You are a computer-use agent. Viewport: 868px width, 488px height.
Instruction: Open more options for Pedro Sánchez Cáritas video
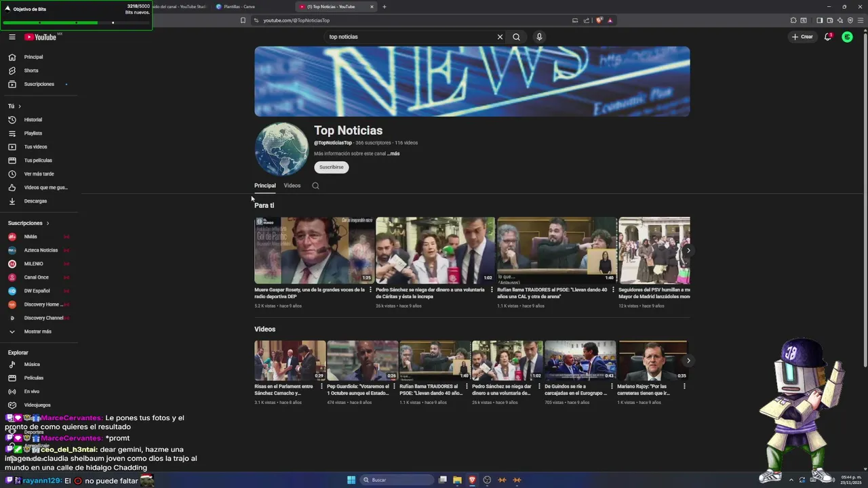pyautogui.click(x=492, y=290)
